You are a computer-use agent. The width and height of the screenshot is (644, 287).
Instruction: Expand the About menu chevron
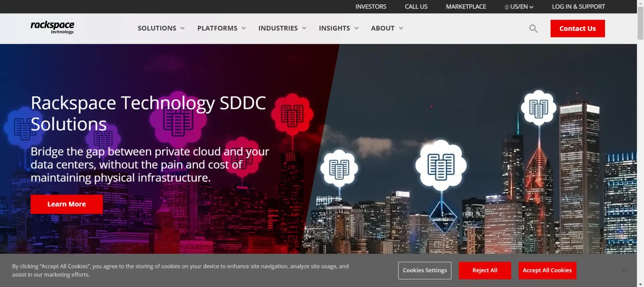pyautogui.click(x=401, y=28)
